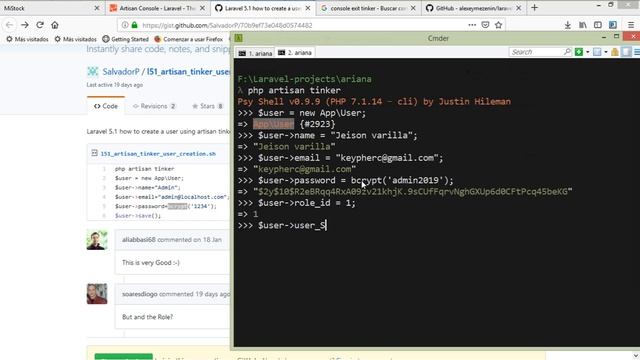Open the Firefox home icon
640x360 pixels.
pyautogui.click(x=55, y=25)
